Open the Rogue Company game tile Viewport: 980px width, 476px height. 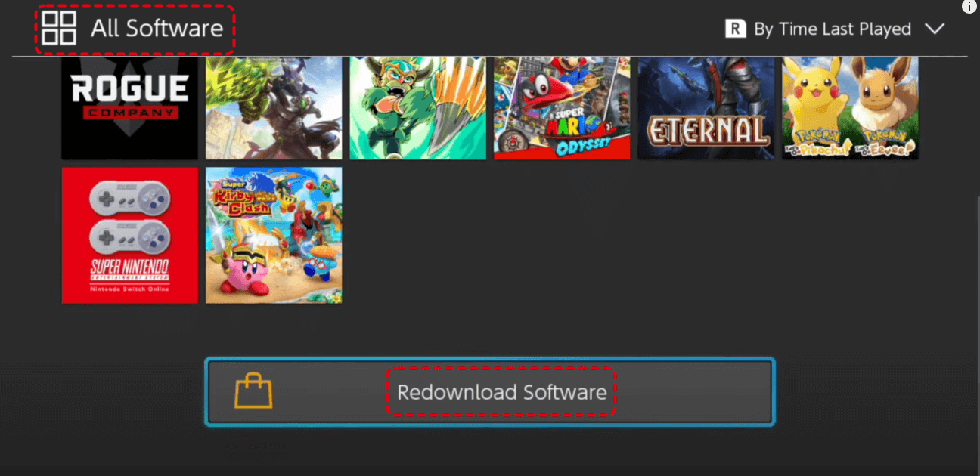point(129,107)
